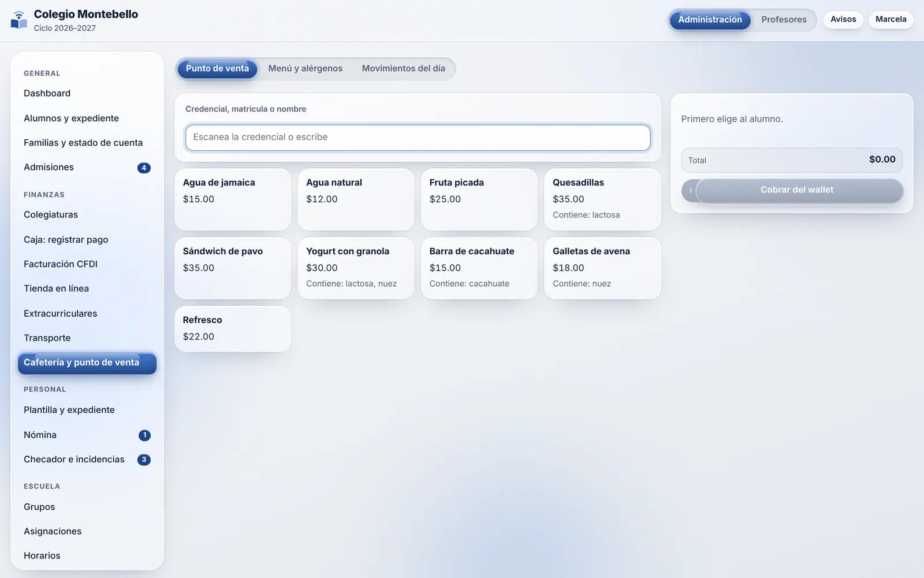Go to Horarios in the sidebar
Image resolution: width=924 pixels, height=578 pixels.
tap(87, 556)
